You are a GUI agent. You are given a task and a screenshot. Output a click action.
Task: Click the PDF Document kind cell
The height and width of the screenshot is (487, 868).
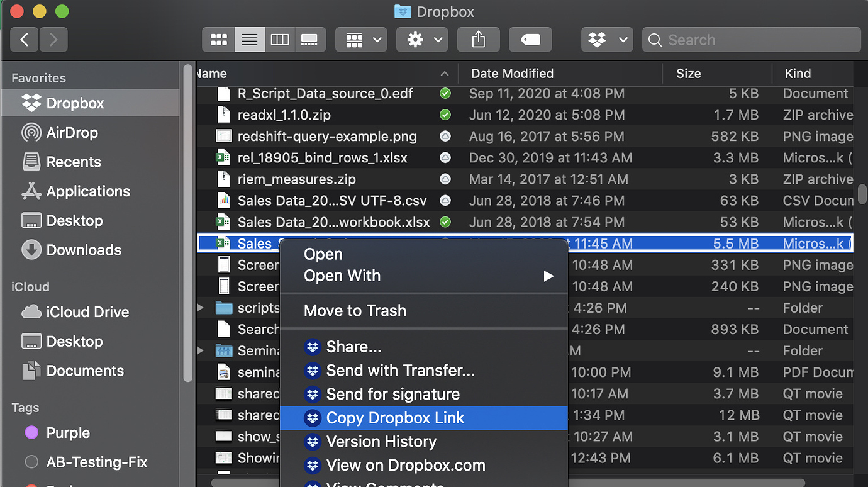(x=818, y=372)
